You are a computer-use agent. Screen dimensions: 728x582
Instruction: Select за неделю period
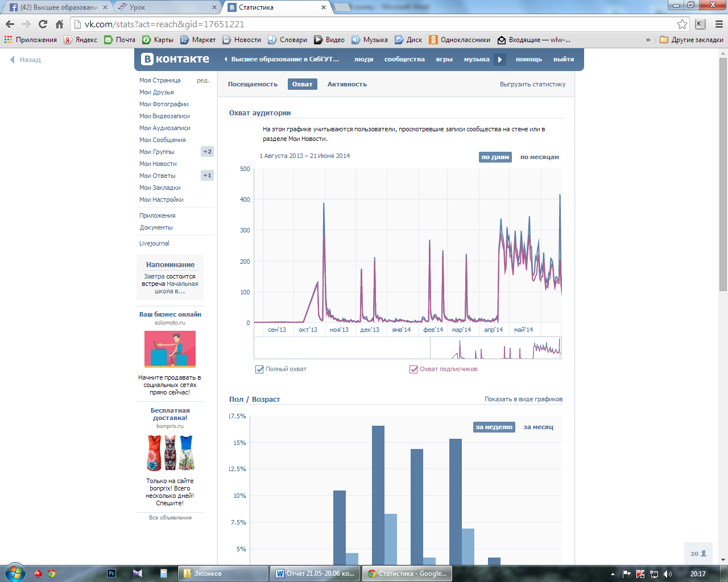494,427
